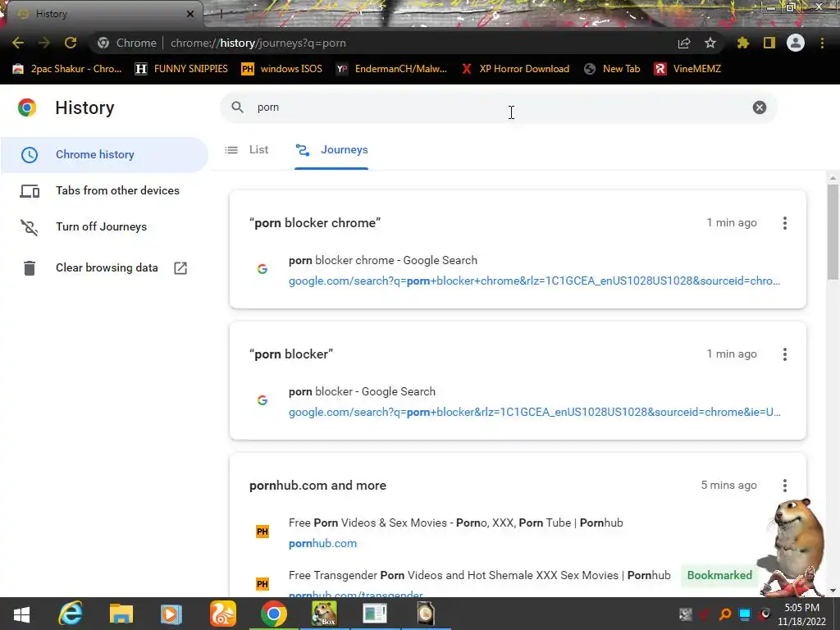840x630 pixels.
Task: Click the Google icon beside the "porn blocker - Google Search" entry
Action: click(262, 400)
